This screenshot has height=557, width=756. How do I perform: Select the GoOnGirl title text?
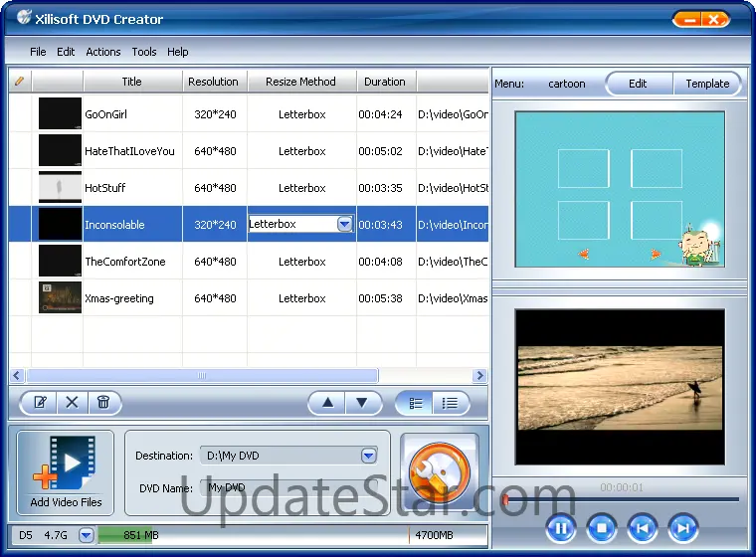point(105,114)
